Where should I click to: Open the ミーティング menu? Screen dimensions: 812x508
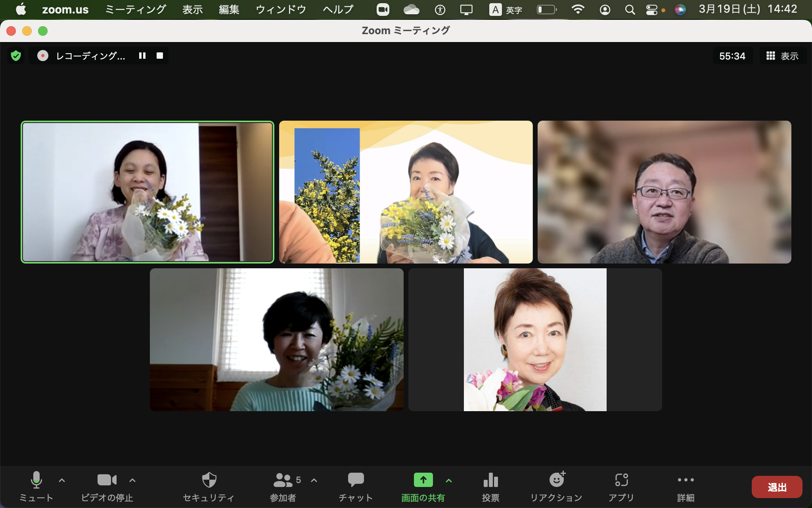pyautogui.click(x=136, y=10)
